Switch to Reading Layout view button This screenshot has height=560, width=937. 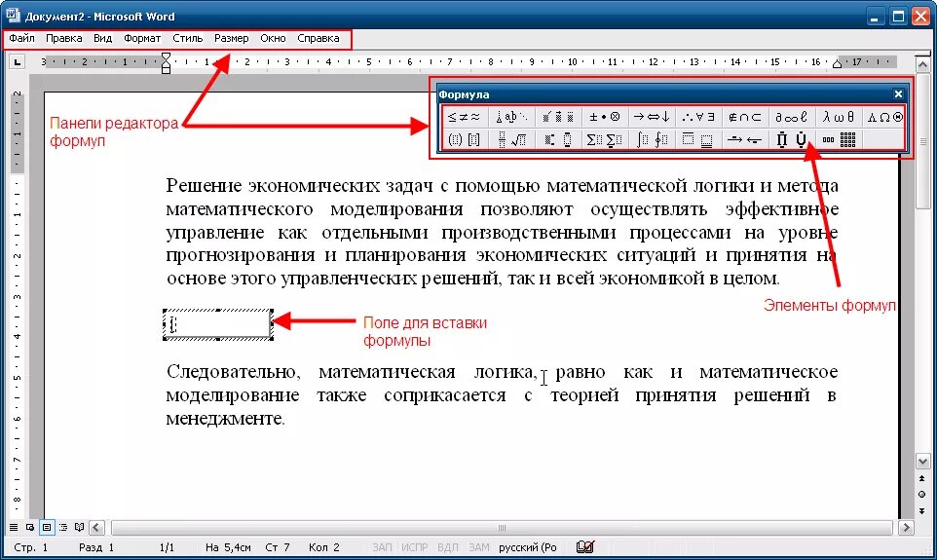pyautogui.click(x=80, y=528)
